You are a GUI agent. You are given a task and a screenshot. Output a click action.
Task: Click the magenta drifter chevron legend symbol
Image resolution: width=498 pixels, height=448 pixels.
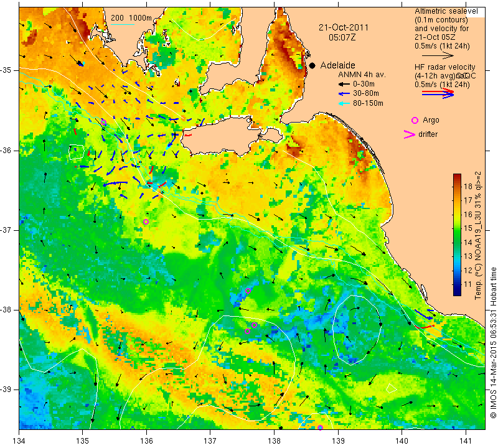410,134
